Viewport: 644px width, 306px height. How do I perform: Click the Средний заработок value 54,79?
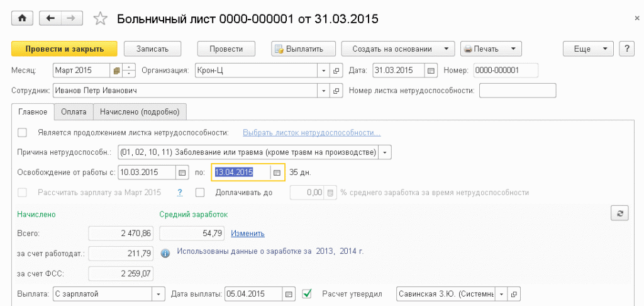(x=191, y=233)
